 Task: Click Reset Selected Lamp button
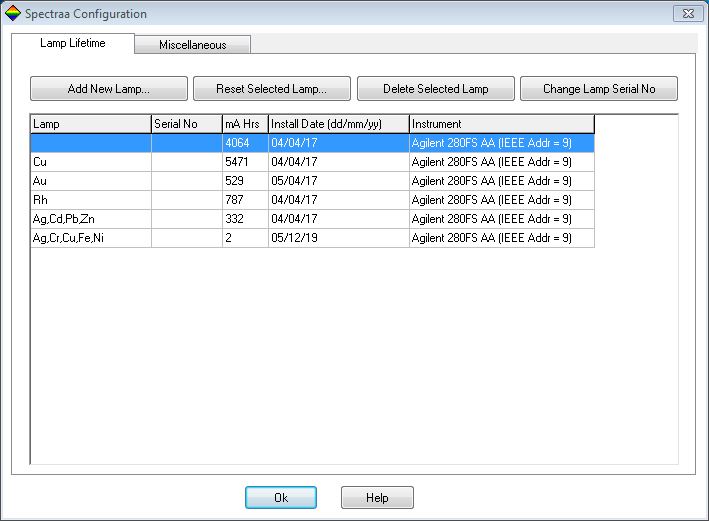click(x=271, y=89)
